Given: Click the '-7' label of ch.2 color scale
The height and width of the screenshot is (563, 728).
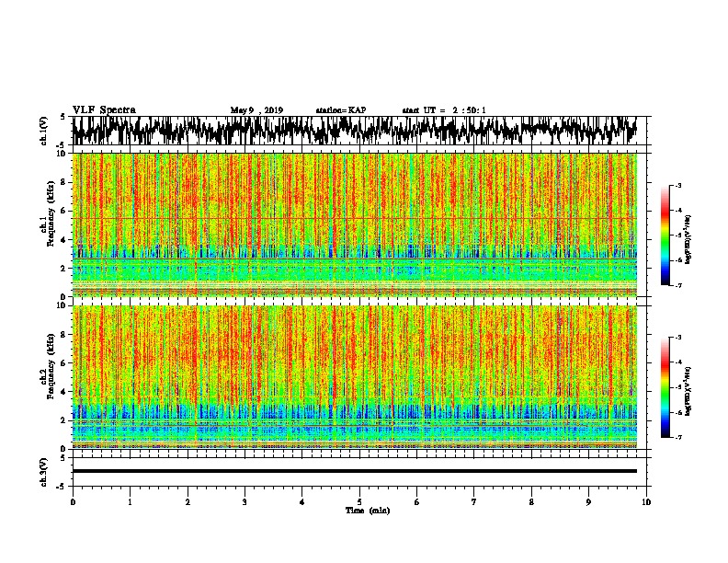Looking at the screenshot, I should click(678, 437).
